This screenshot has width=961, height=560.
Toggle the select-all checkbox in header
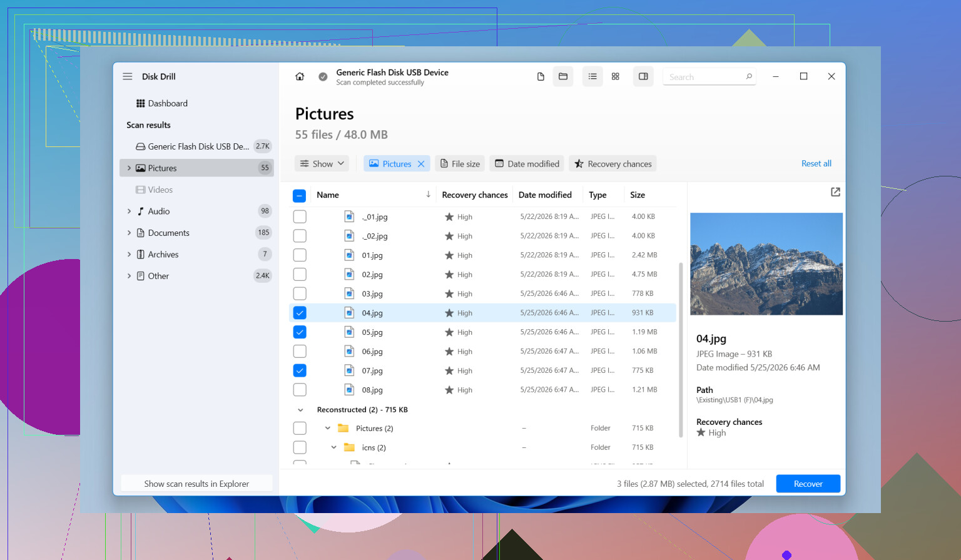point(299,196)
